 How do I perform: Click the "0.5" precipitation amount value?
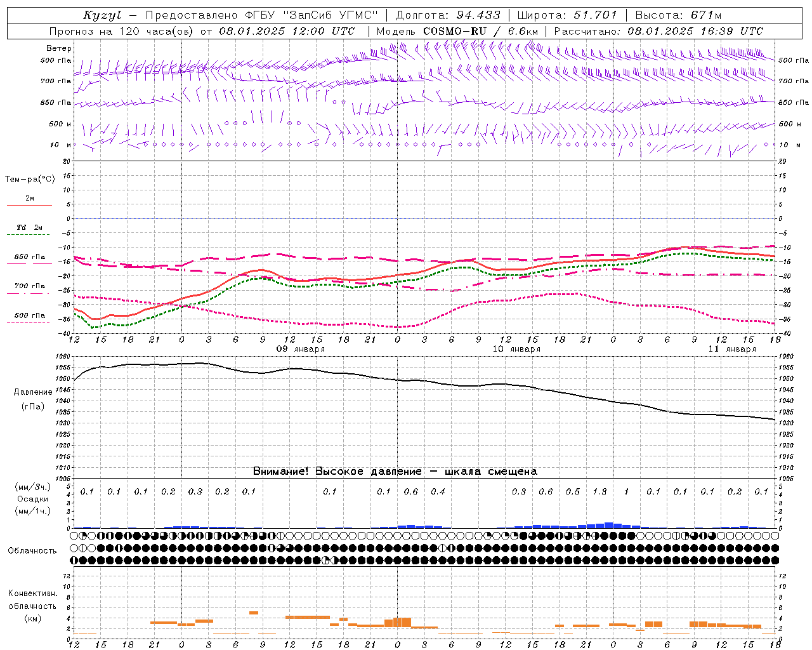[x=573, y=492]
